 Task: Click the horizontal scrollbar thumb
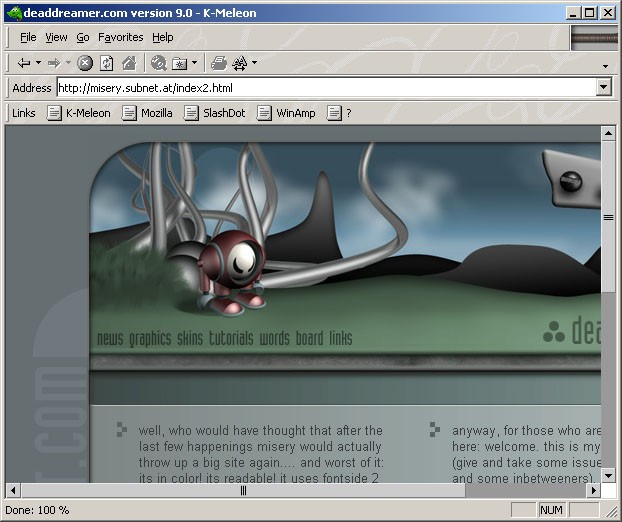coord(243,491)
